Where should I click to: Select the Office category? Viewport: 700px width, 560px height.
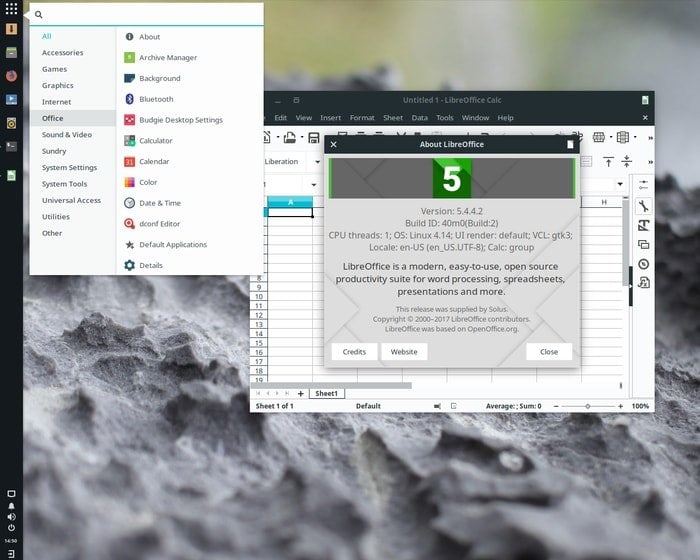[x=73, y=118]
